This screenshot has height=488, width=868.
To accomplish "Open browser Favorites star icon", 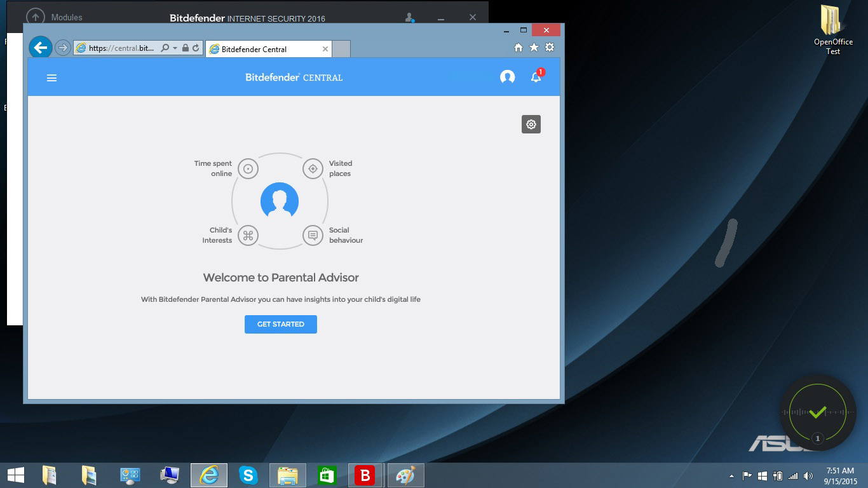I will pyautogui.click(x=534, y=48).
